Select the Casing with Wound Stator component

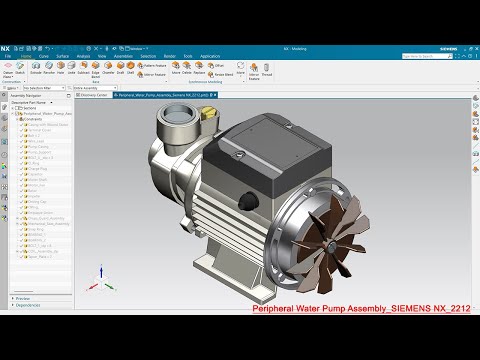[x=48, y=125]
